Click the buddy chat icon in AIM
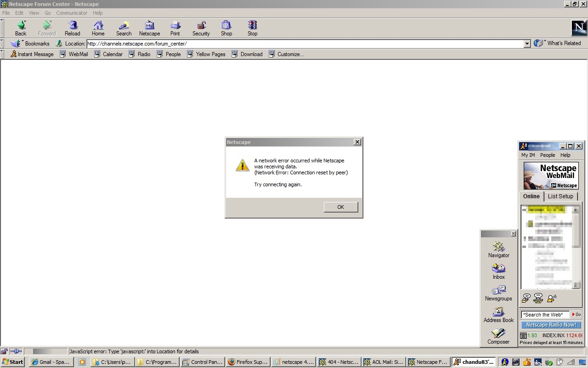The height and width of the screenshot is (368, 588). pos(538,298)
